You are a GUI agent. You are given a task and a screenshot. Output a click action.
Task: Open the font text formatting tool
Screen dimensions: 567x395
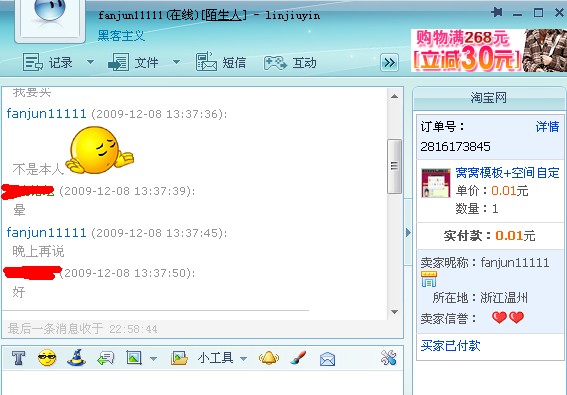[x=18, y=358]
